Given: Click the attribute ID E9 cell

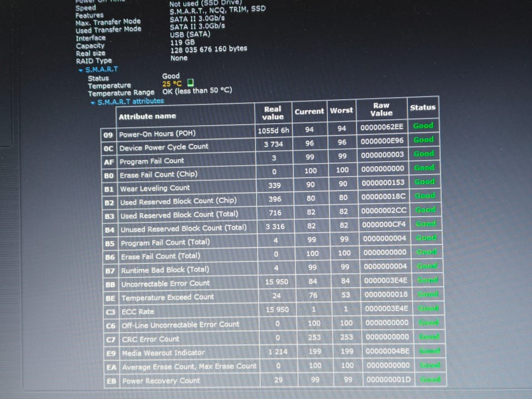Looking at the screenshot, I should 111,354.
